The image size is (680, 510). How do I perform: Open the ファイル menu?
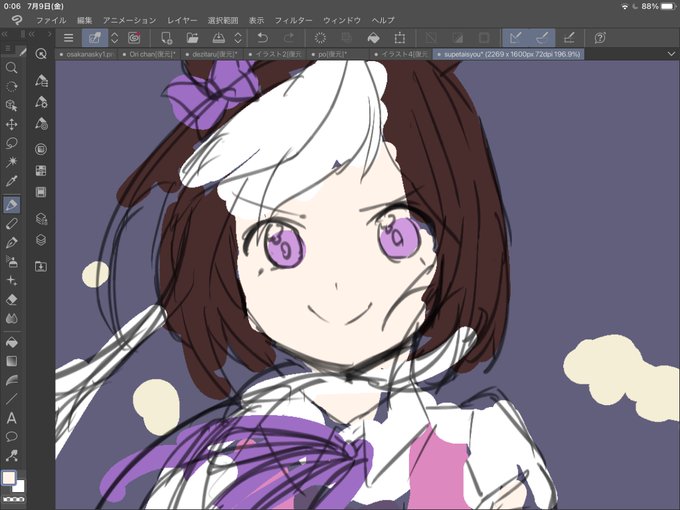[51, 20]
